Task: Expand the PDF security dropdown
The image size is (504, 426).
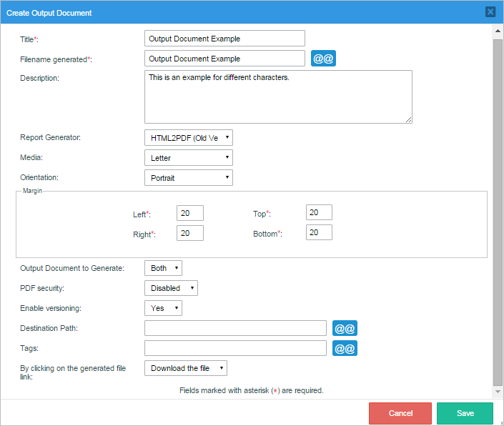Action: [171, 288]
